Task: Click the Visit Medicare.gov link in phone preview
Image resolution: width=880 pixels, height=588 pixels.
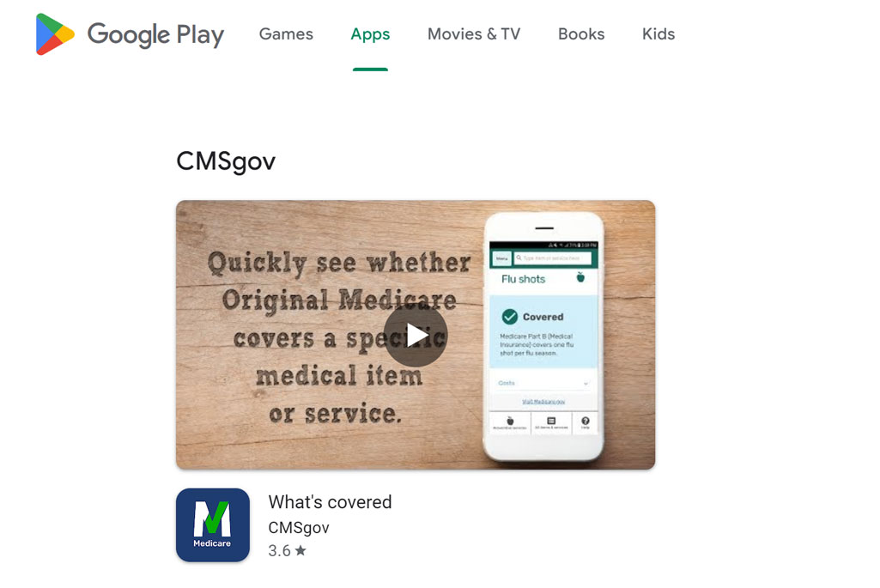Action: (x=543, y=402)
